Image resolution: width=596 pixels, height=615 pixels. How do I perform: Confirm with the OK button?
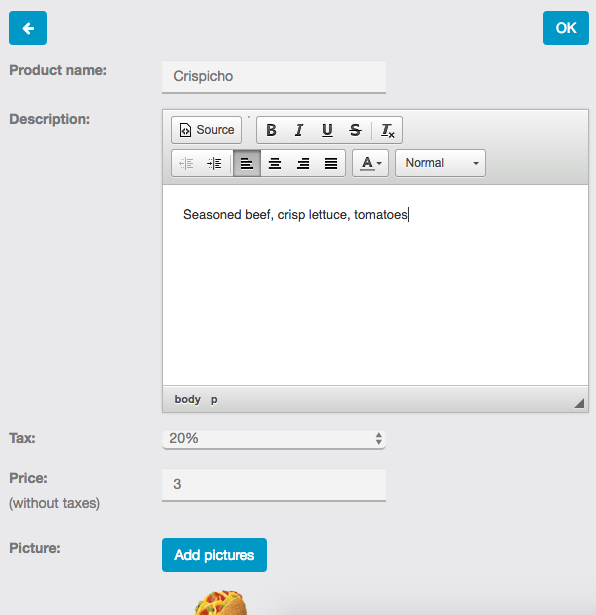[565, 28]
